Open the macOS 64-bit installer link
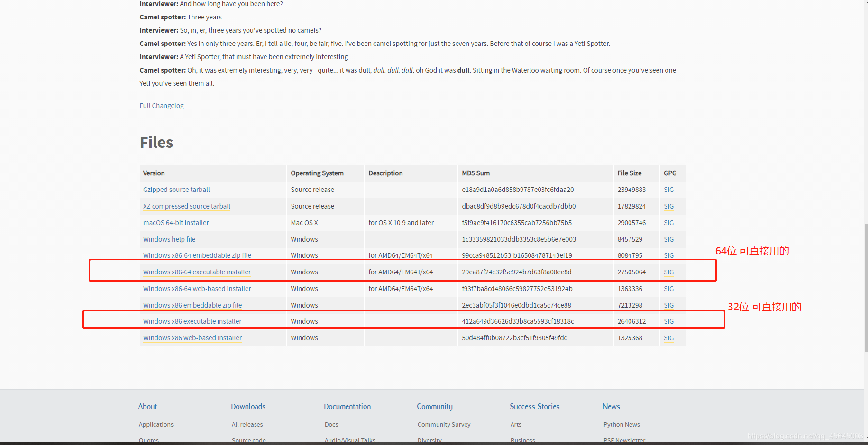868x445 pixels. (176, 223)
